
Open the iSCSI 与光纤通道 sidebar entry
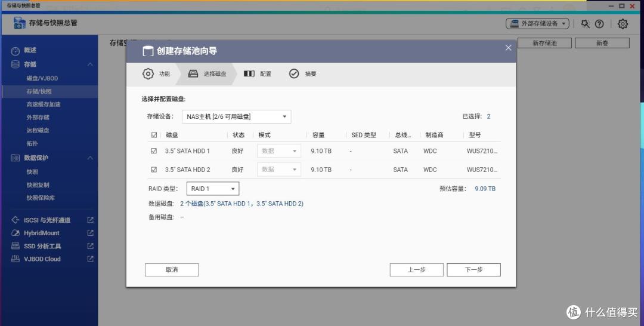pos(47,220)
